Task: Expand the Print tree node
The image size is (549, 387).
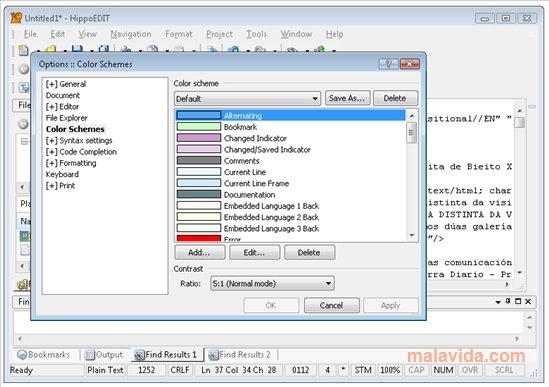Action: point(51,186)
